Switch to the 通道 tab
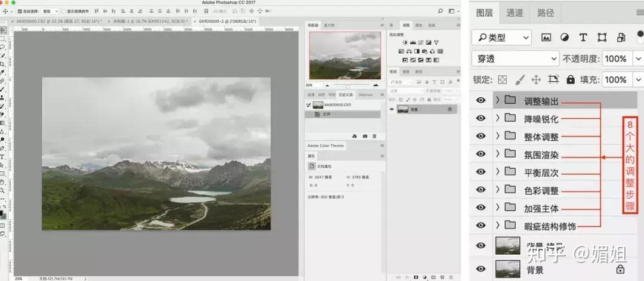644x281 pixels. (x=514, y=13)
